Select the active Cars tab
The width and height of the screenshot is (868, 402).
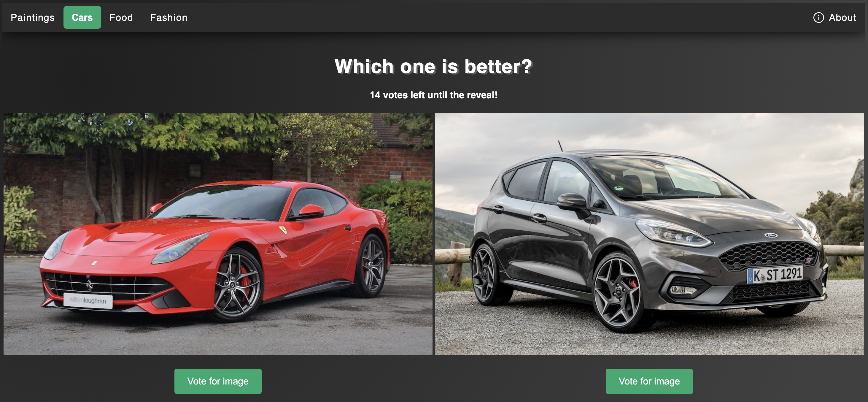click(82, 18)
